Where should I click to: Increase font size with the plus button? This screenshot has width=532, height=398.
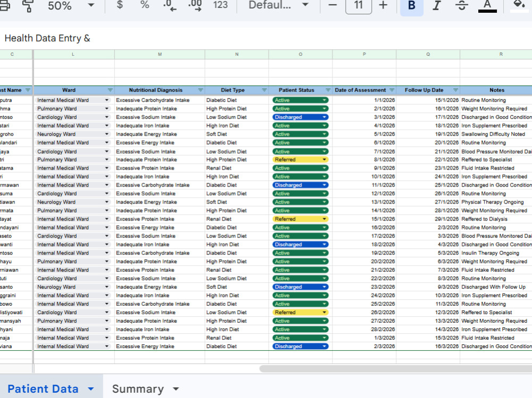tap(383, 5)
